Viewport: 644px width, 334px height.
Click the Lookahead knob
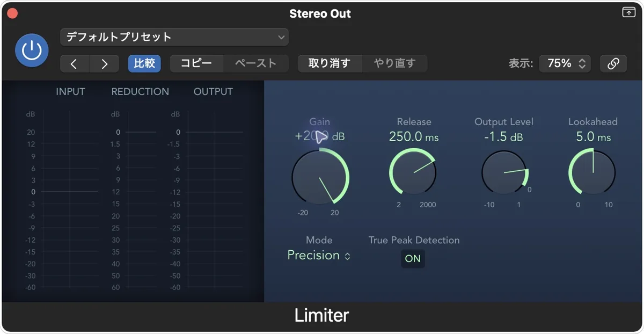(592, 173)
